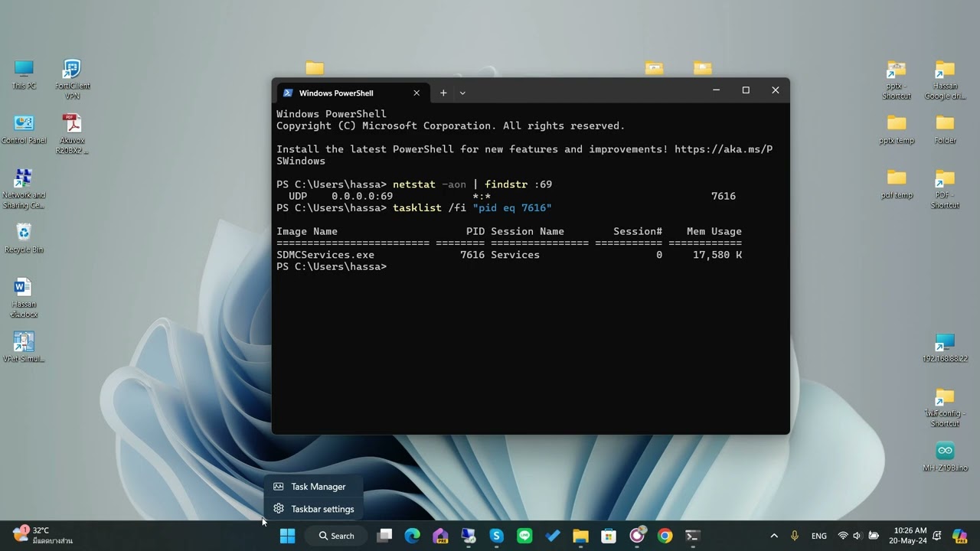Viewport: 980px width, 551px height.
Task: Switch the ENG input language indicator
Action: (x=819, y=536)
